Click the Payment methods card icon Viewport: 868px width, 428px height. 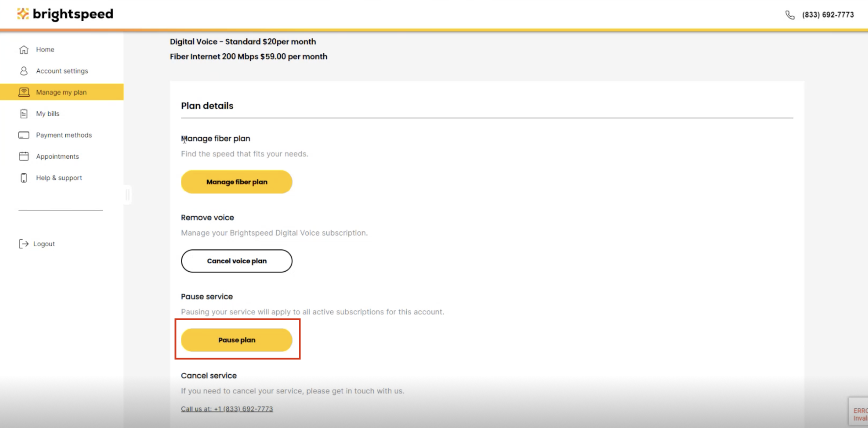(x=24, y=135)
